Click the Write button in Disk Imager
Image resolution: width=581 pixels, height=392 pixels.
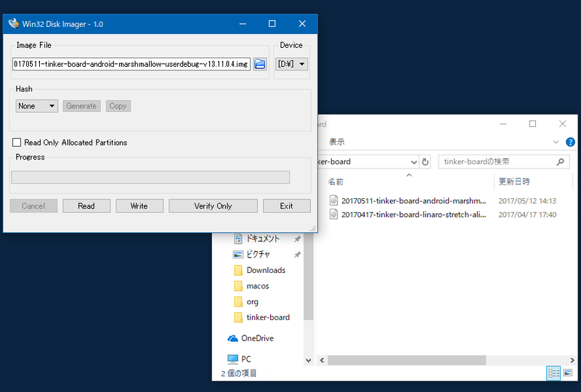139,206
